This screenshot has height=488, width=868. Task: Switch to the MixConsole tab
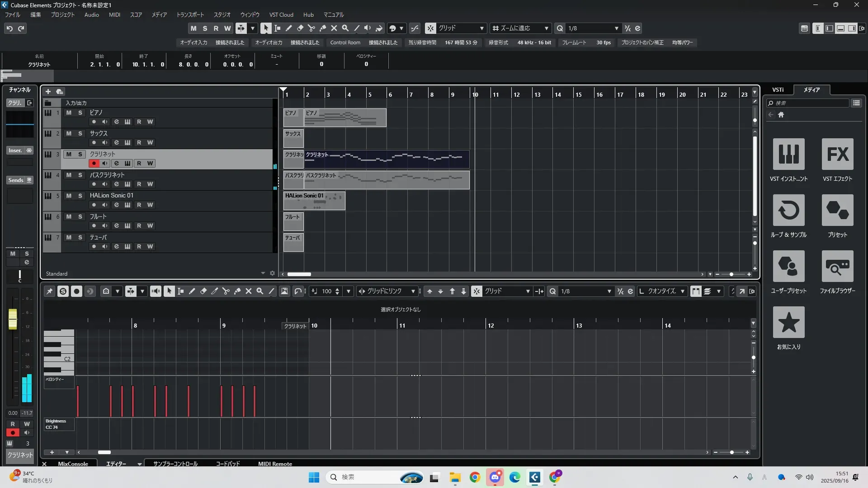[73, 464]
